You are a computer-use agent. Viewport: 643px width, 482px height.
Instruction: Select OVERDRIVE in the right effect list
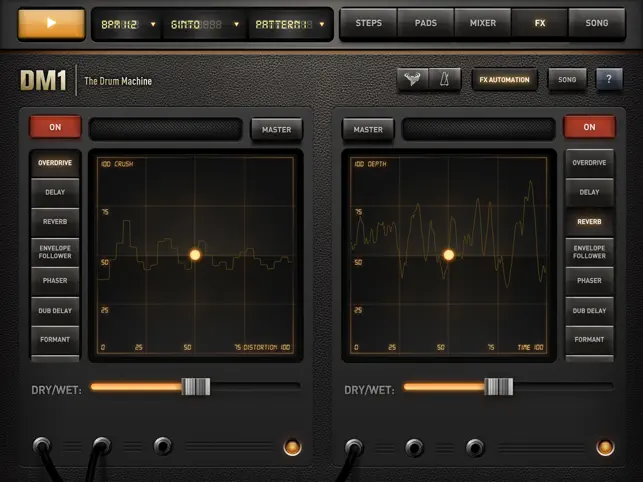click(x=589, y=163)
